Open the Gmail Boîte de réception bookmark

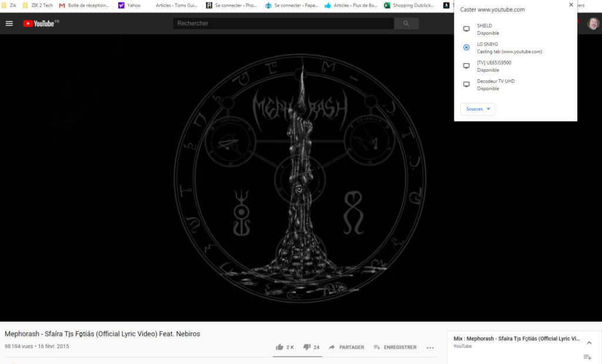coord(84,5)
